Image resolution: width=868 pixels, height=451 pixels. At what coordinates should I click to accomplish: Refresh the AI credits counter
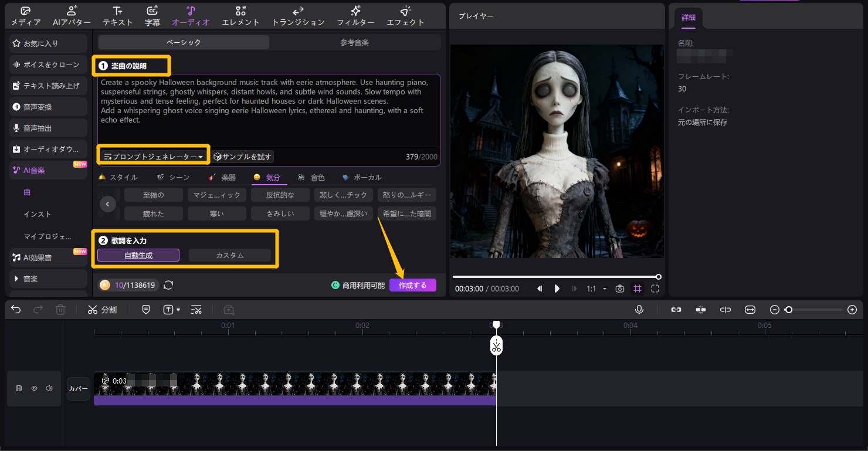168,285
